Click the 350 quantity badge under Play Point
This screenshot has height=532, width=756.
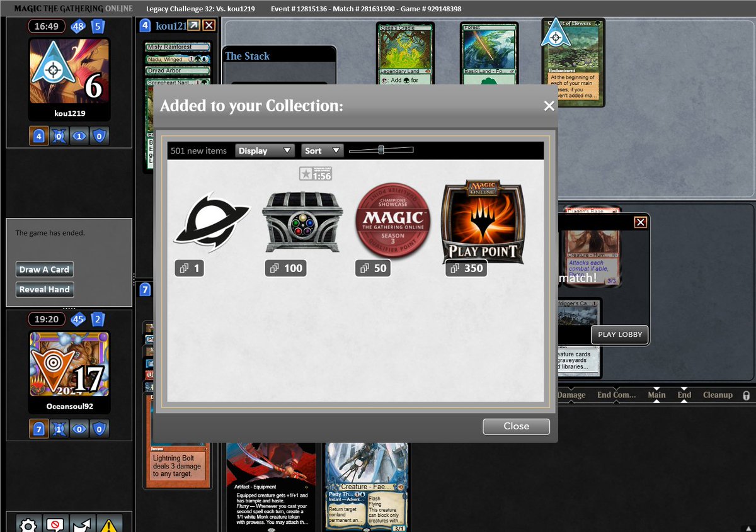click(x=466, y=268)
